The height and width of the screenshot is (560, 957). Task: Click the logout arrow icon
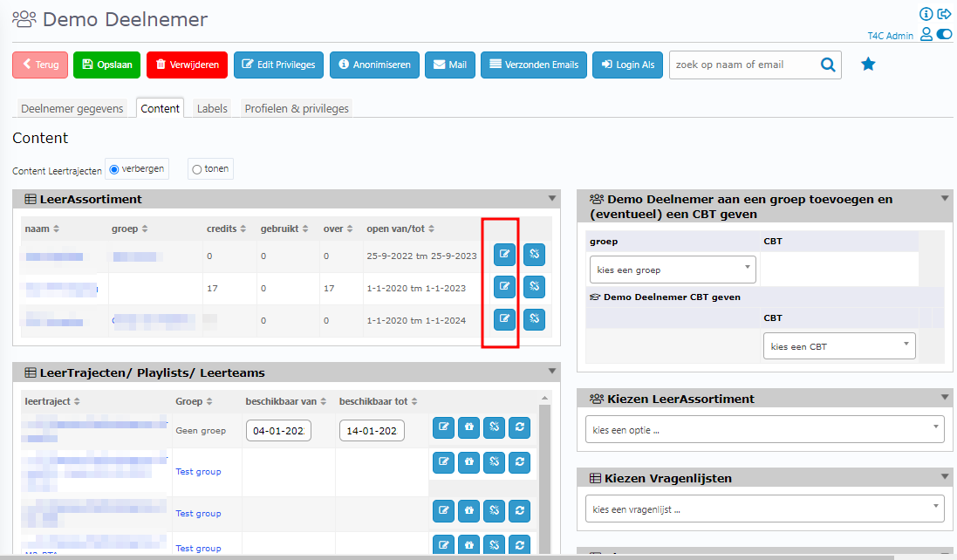pos(944,14)
